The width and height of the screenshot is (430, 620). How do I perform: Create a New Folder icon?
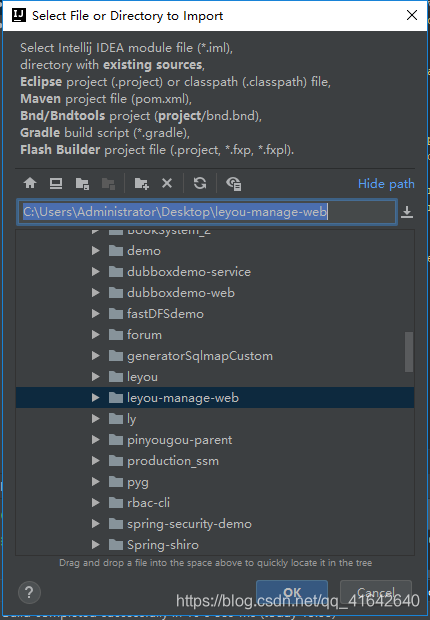[x=141, y=183]
